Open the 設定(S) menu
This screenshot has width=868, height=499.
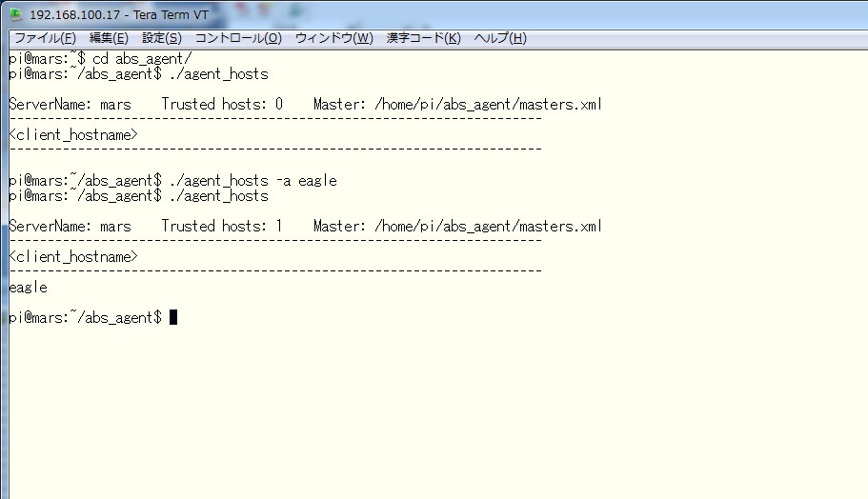click(162, 38)
